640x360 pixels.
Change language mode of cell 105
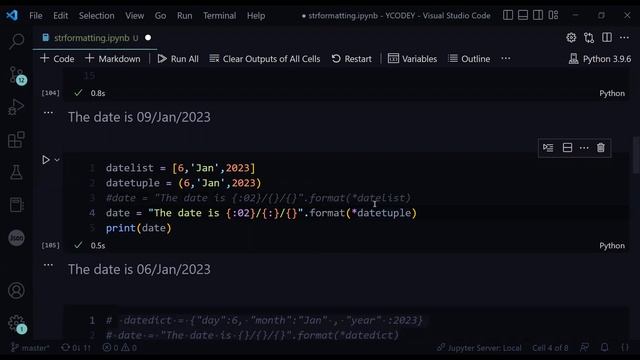(612, 245)
